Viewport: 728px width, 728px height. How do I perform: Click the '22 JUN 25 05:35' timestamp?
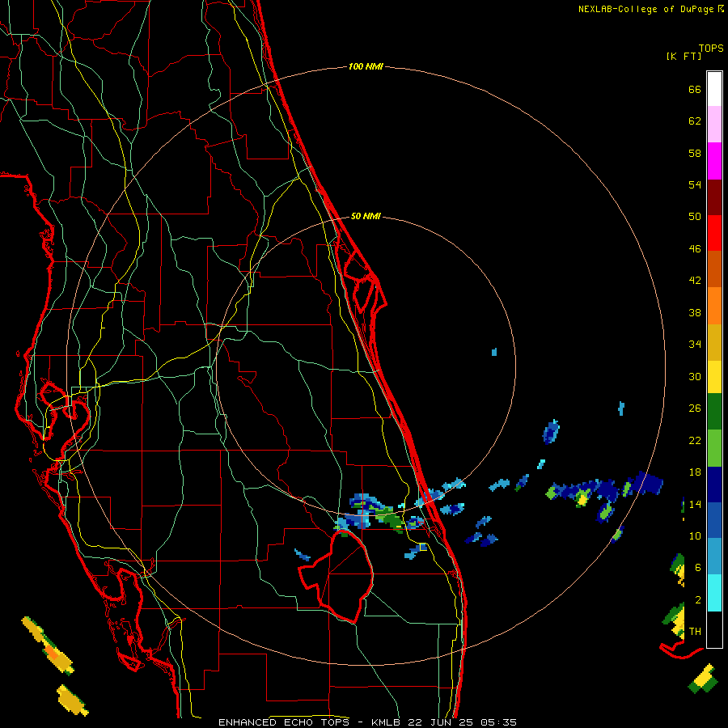pos(462,722)
